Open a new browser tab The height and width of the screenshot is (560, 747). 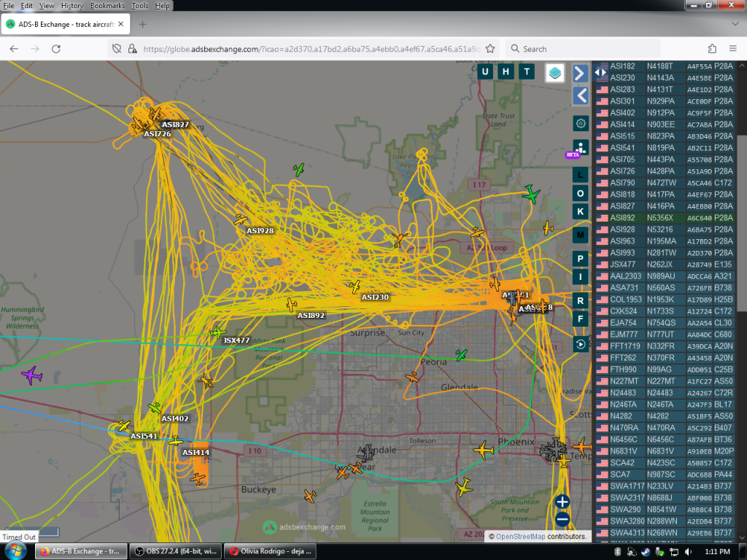pyautogui.click(x=142, y=24)
